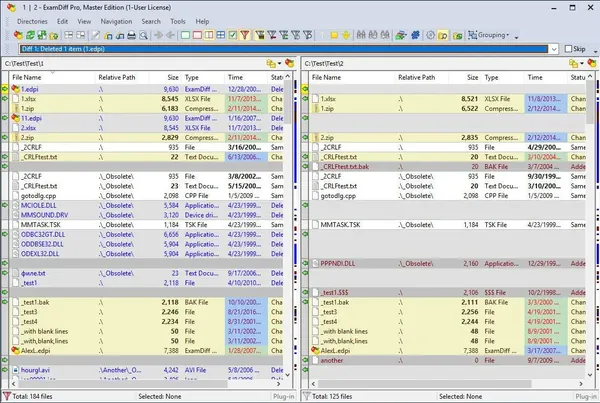Click the green re-compare arrows icon
Screen dimensions: 600x403
tap(30, 36)
